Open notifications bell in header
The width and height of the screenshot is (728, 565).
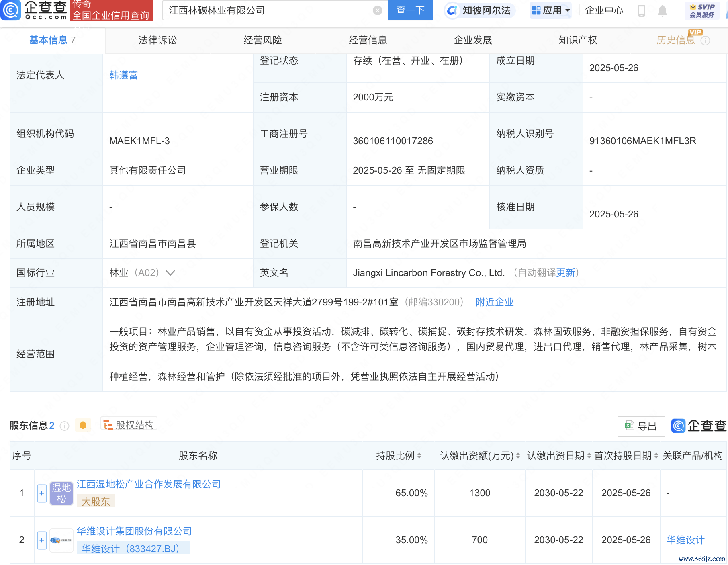point(663,11)
